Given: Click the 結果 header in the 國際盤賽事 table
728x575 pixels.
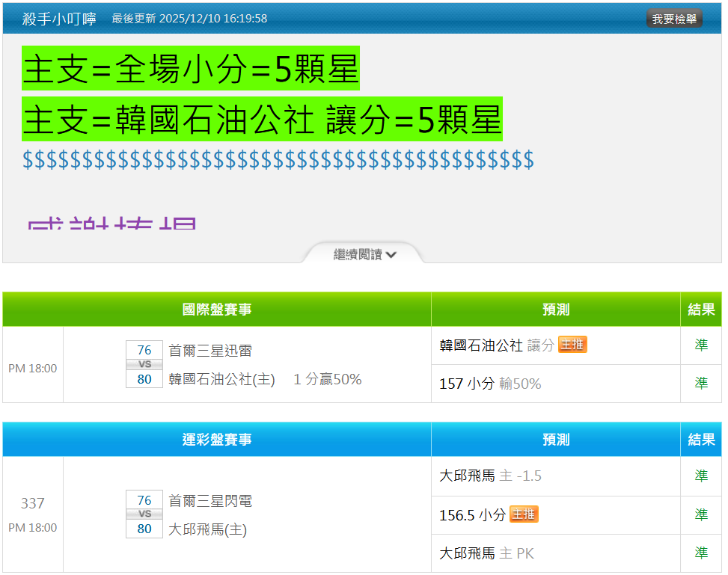Looking at the screenshot, I should 701,310.
